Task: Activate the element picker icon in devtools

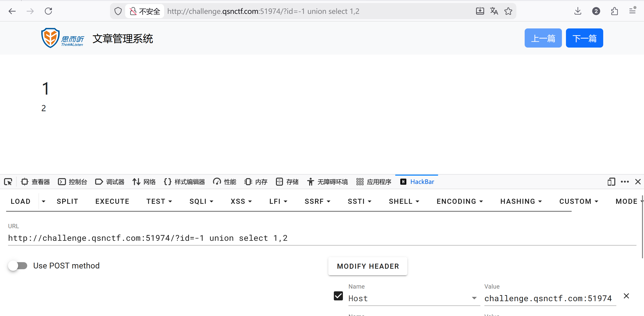Action: (8, 182)
